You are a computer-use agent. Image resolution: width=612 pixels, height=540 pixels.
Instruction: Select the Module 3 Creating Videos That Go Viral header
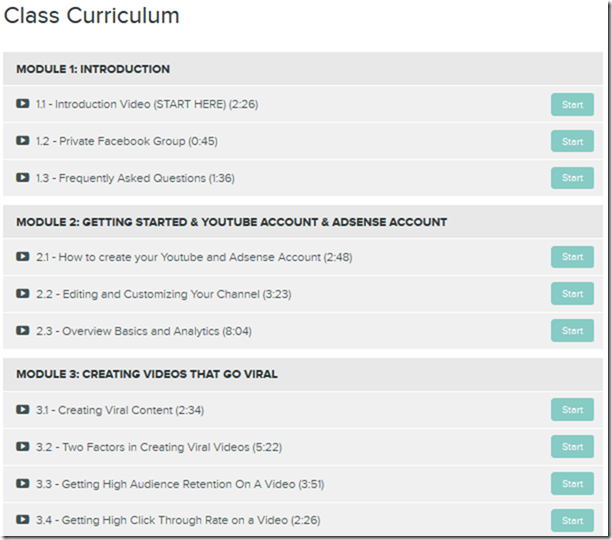coord(146,374)
